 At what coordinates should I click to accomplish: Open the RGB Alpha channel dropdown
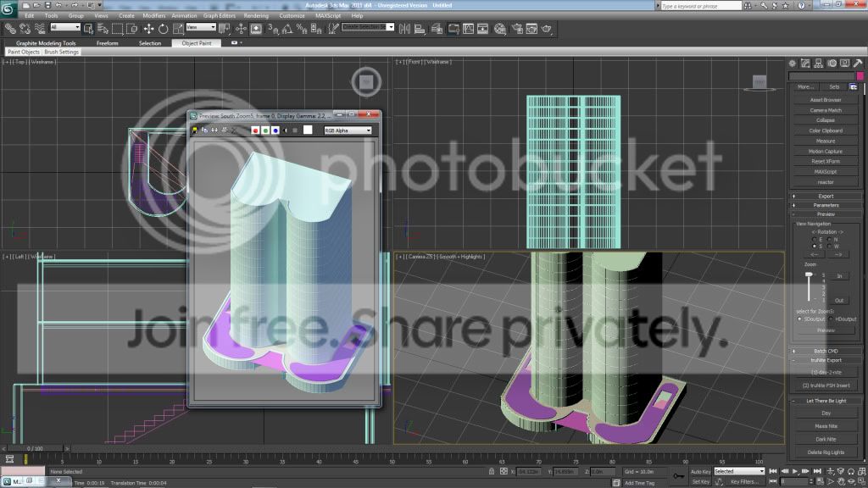[348, 130]
